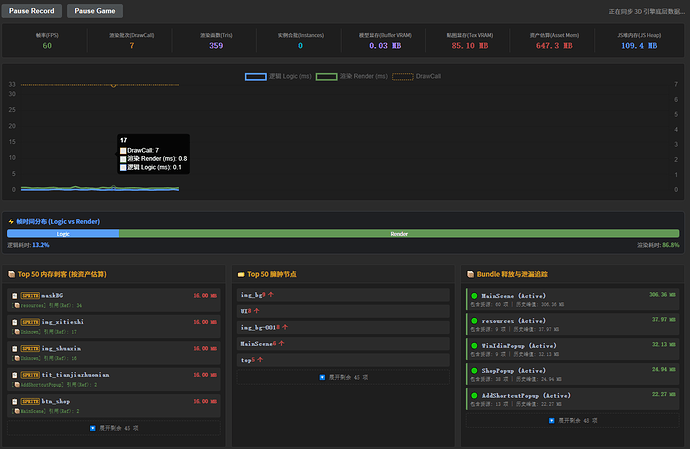Click the FPS stat card showing 60
Screen dimensions: 690x449
[x=47, y=41]
